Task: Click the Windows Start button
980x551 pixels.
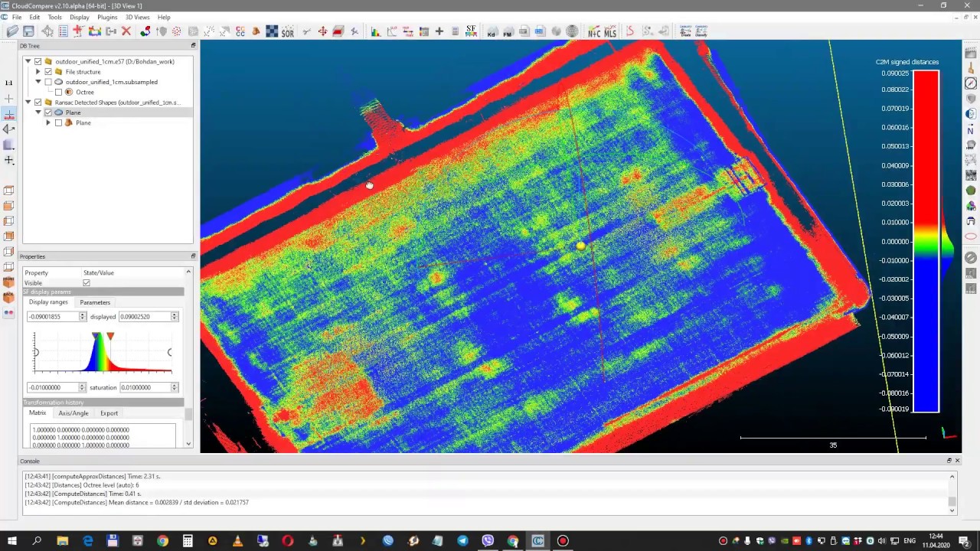Action: pyautogui.click(x=11, y=541)
